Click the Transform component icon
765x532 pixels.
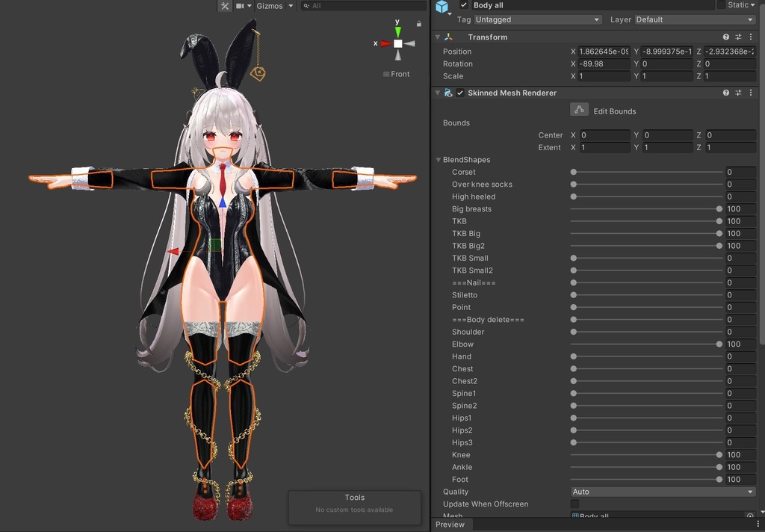448,36
